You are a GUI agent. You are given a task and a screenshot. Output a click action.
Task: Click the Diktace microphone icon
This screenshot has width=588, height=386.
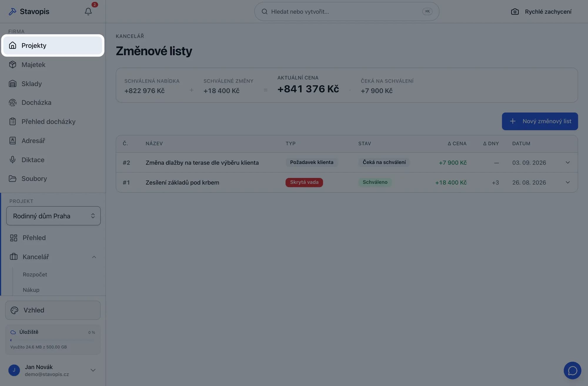pyautogui.click(x=12, y=160)
